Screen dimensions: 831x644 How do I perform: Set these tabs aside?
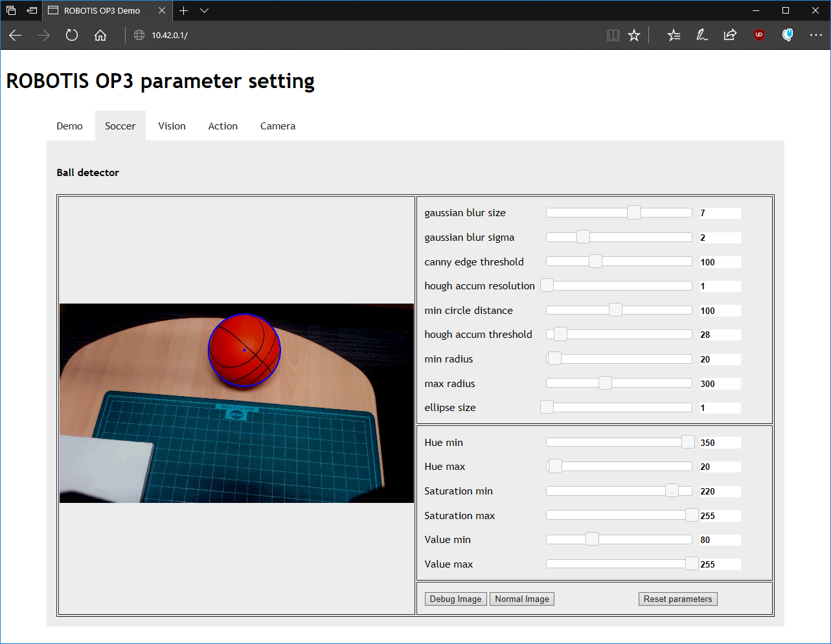[x=32, y=10]
